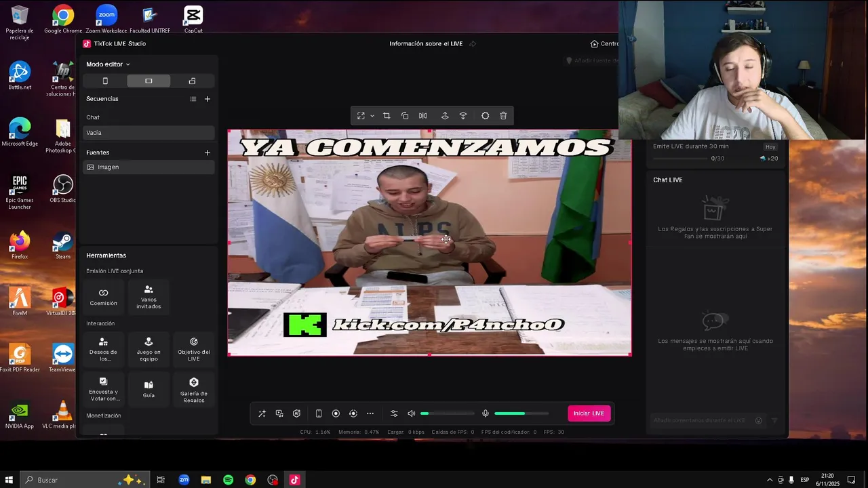868x488 pixels.
Task: Click the live comment input field
Action: [x=708, y=420]
